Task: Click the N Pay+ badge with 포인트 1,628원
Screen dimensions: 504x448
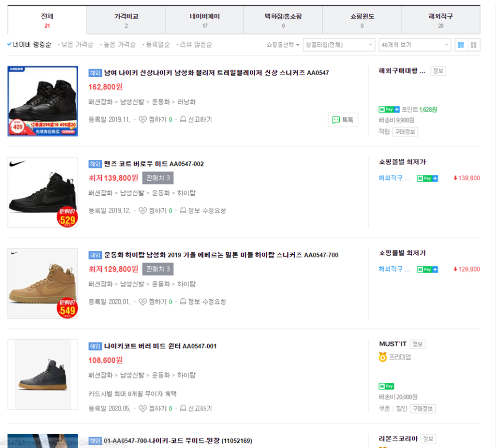Action: (x=389, y=109)
